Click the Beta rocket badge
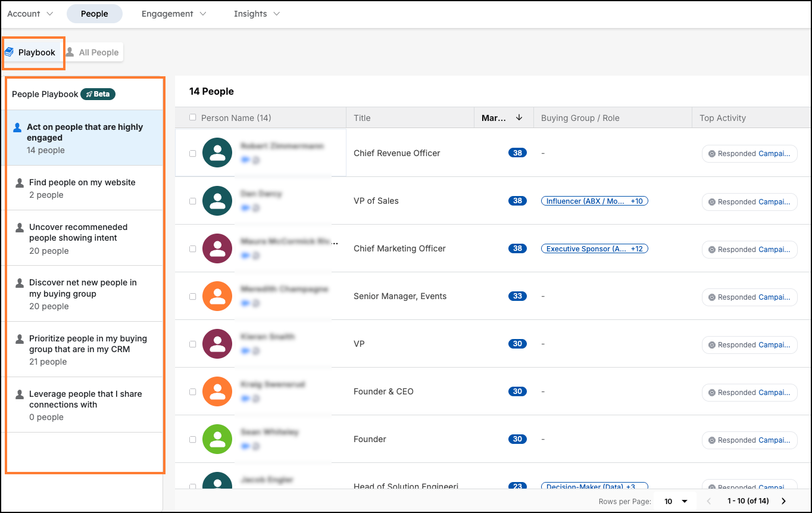The width and height of the screenshot is (812, 513). [98, 94]
